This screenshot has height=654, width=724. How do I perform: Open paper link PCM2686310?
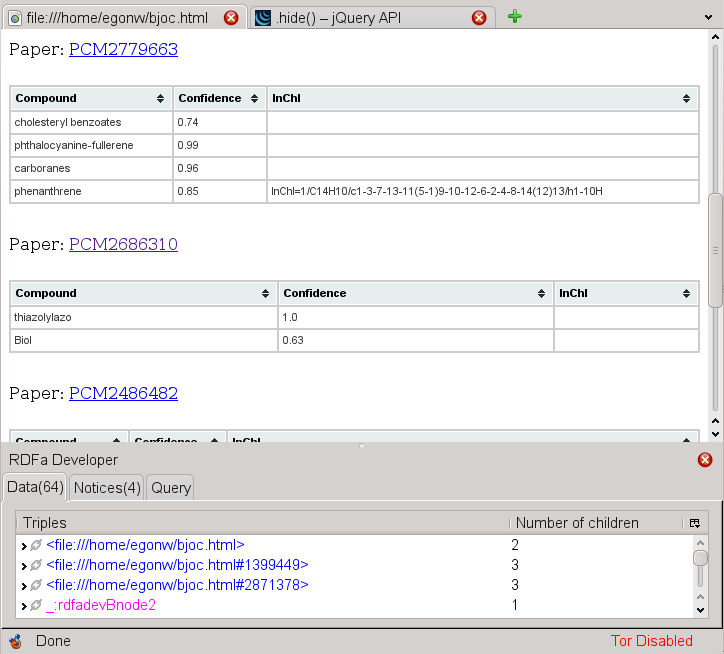123,244
